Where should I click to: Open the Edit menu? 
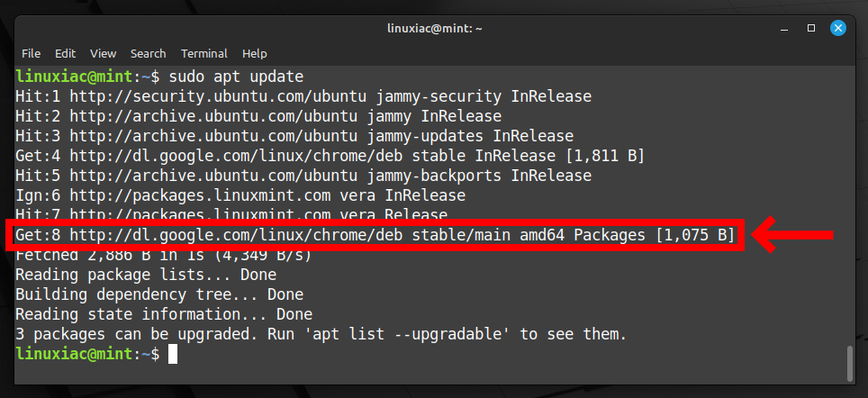[65, 54]
